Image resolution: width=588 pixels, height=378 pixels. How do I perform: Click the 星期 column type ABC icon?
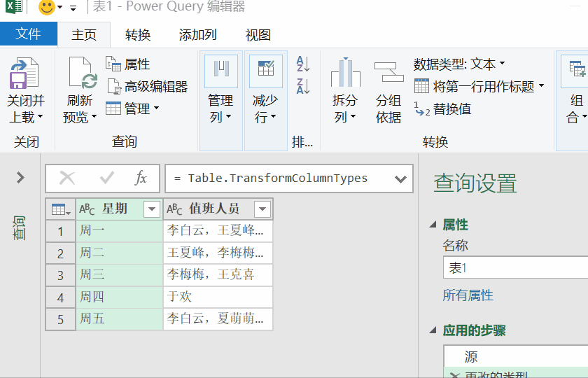pos(87,209)
